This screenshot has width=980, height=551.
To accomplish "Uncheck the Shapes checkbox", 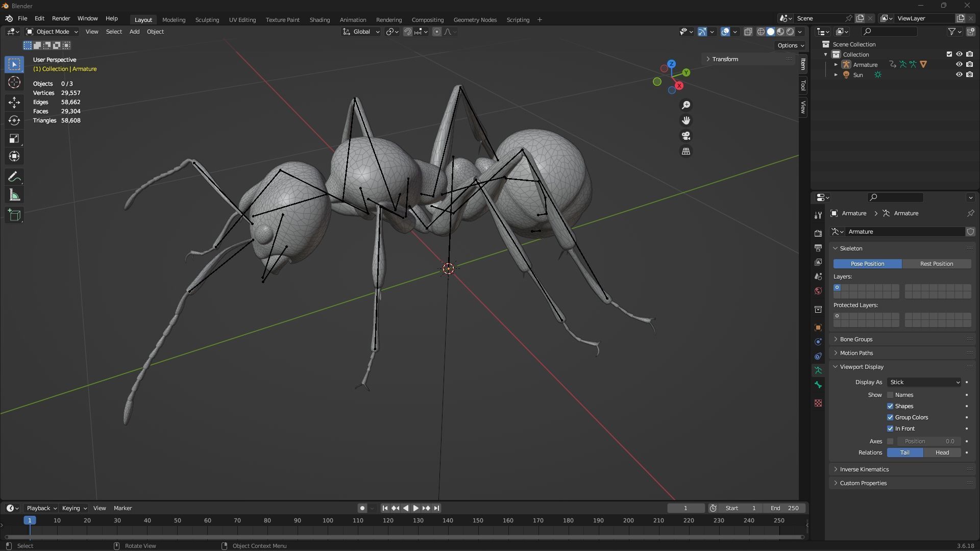I will pos(890,406).
